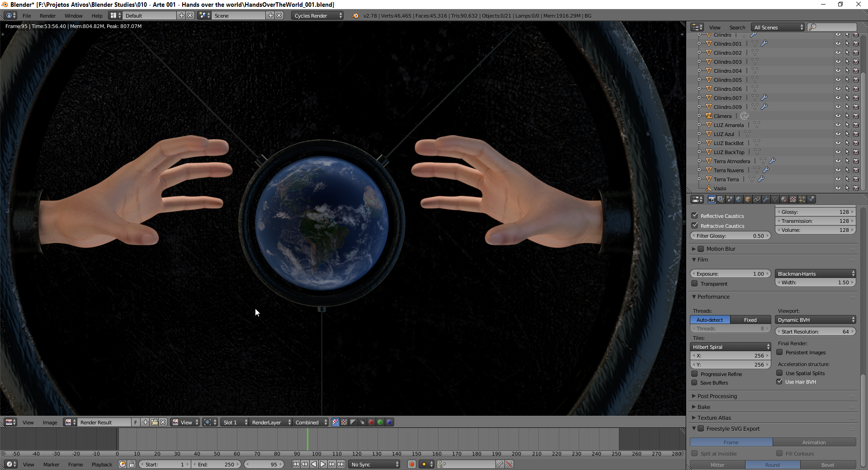Click the insert keyframes key icon
Viewport: 868px width, 470px height.
point(500,464)
